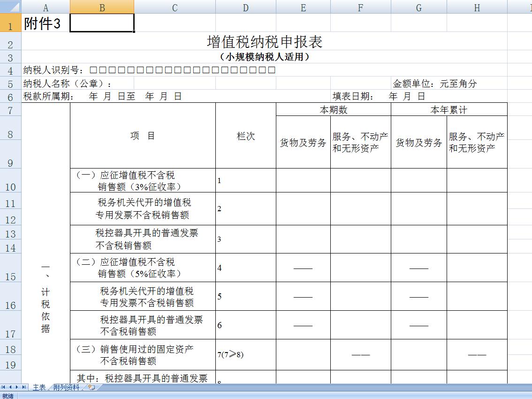Click the 就绪 status bar indicator

pyautogui.click(x=8, y=396)
